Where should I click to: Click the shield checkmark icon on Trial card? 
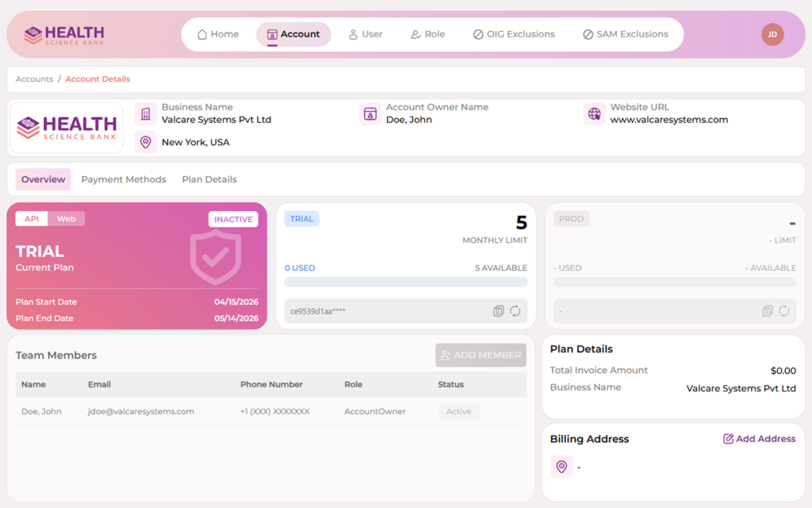(216, 258)
